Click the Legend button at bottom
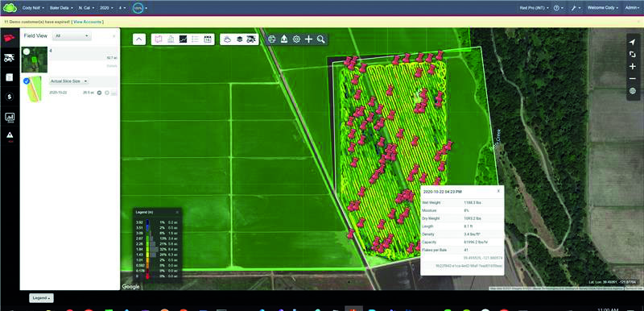 pos(41,298)
